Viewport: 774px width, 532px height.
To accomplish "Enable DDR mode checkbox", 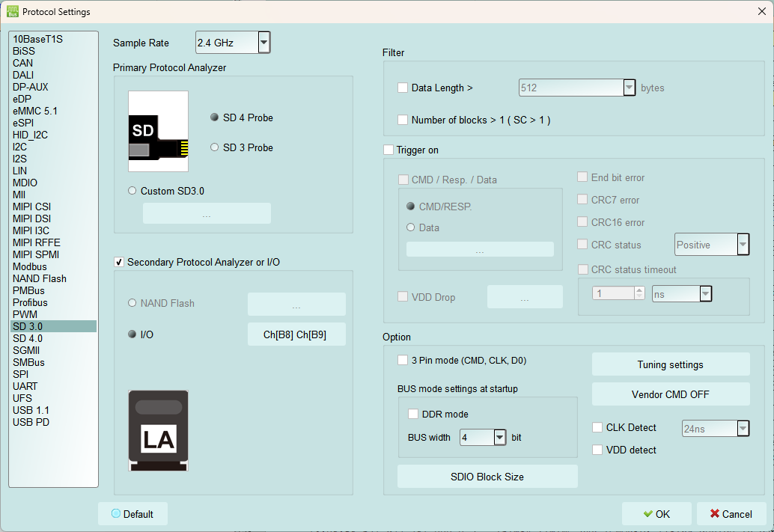I will tap(413, 414).
